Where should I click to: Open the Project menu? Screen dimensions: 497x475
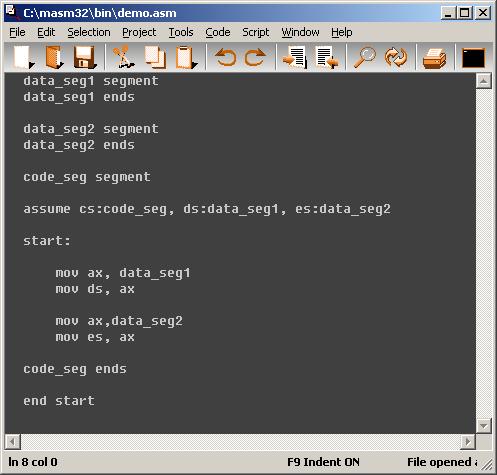(x=139, y=32)
